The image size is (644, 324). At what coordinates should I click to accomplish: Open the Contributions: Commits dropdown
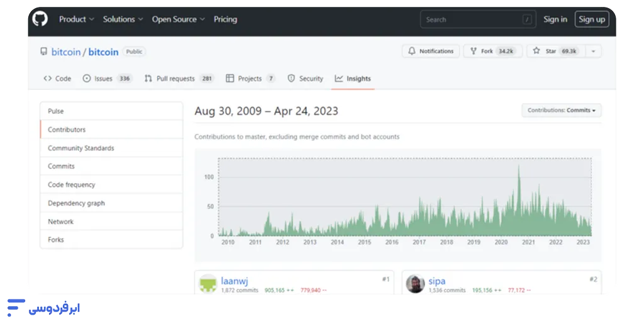562,111
